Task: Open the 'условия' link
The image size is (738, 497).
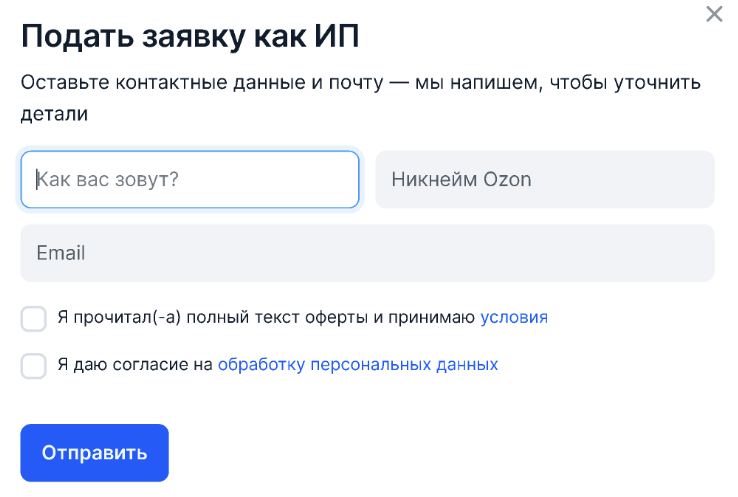Action: (514, 318)
